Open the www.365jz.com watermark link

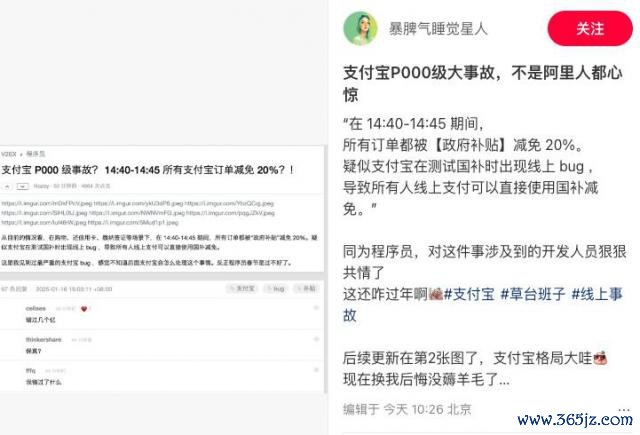click(575, 419)
